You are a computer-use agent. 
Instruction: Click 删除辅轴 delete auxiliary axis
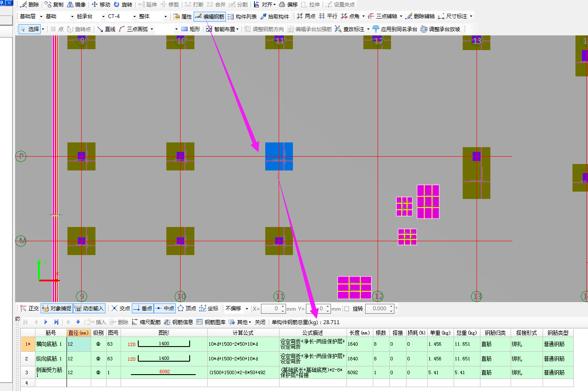420,16
